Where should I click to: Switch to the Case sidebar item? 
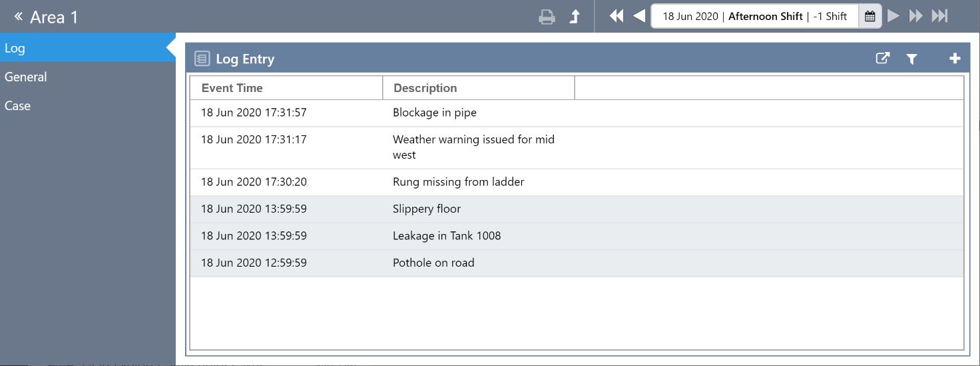coord(18,105)
